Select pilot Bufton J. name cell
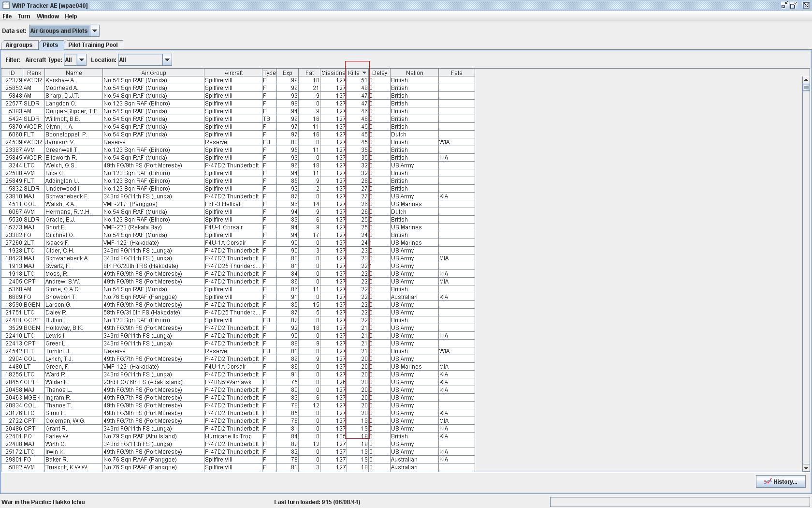This screenshot has width=812, height=508. point(73,320)
